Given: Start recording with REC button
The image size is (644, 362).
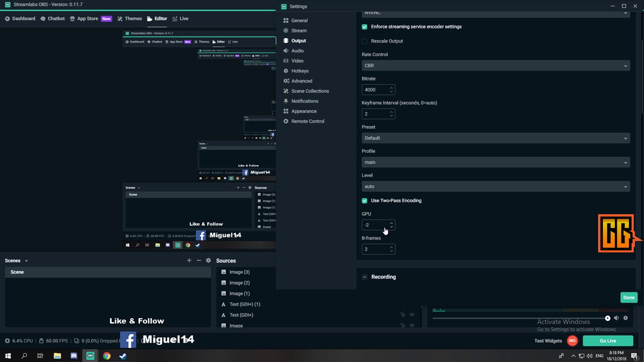Looking at the screenshot, I should 572,341.
